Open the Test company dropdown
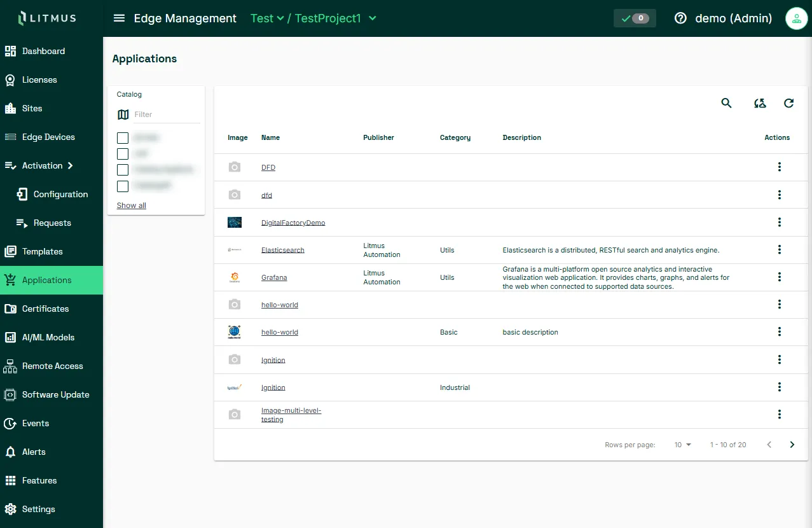Screen dimensions: 812x528 pos(267,18)
